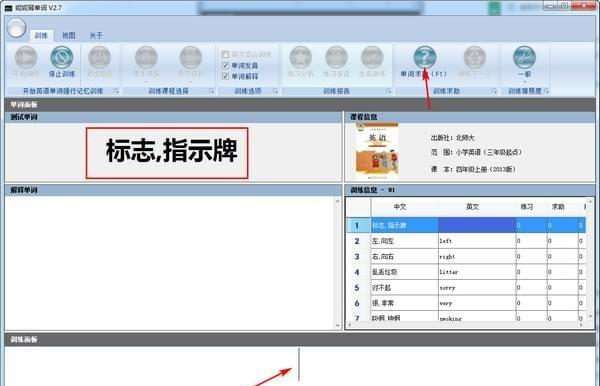Viewport: 600px width, 386px height.
Task: Click the 'very' English cell
Action: tap(477, 303)
